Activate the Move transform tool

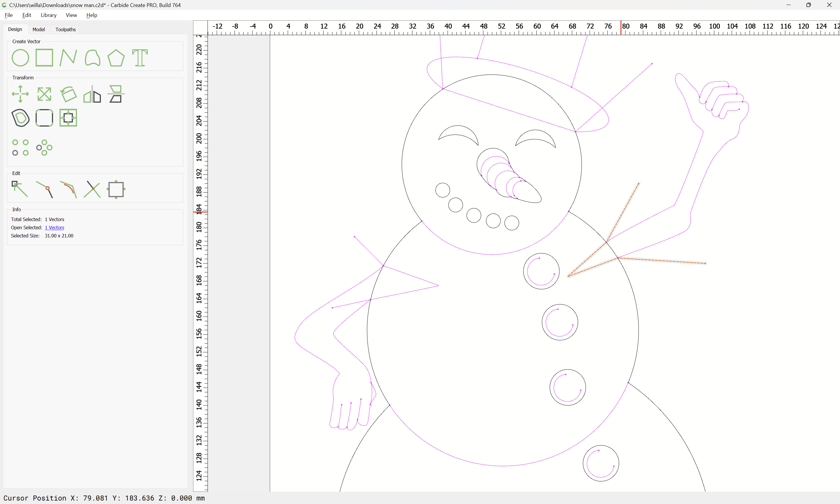click(20, 94)
